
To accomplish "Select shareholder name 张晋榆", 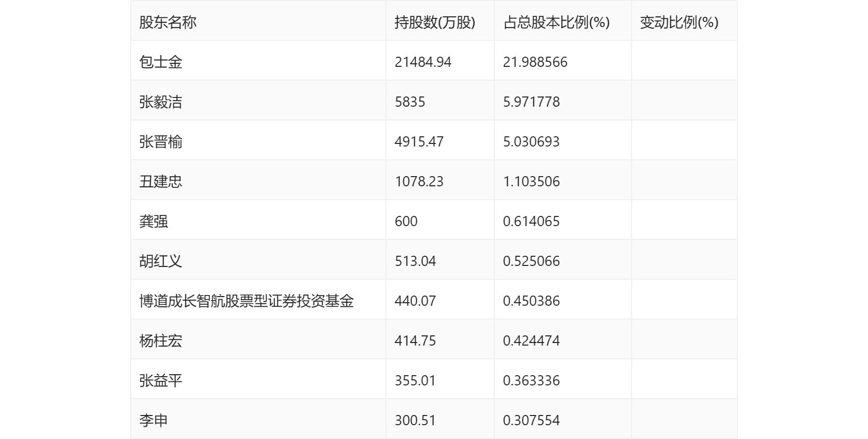I will coord(161,141).
